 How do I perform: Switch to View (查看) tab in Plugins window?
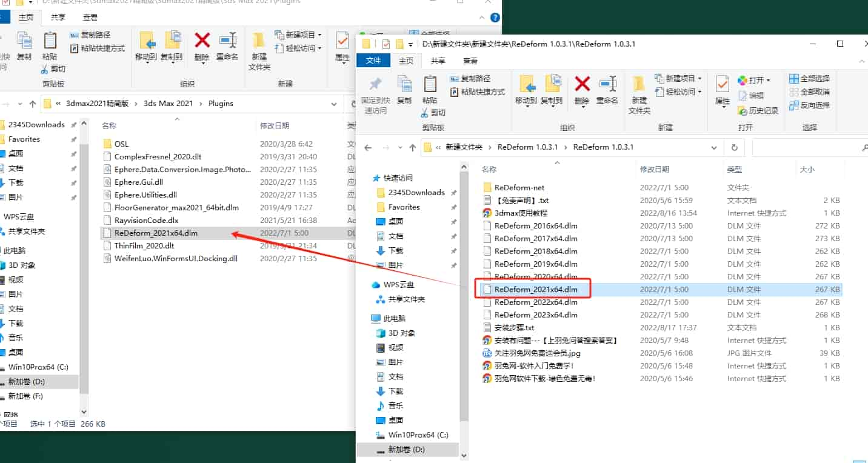[90, 18]
